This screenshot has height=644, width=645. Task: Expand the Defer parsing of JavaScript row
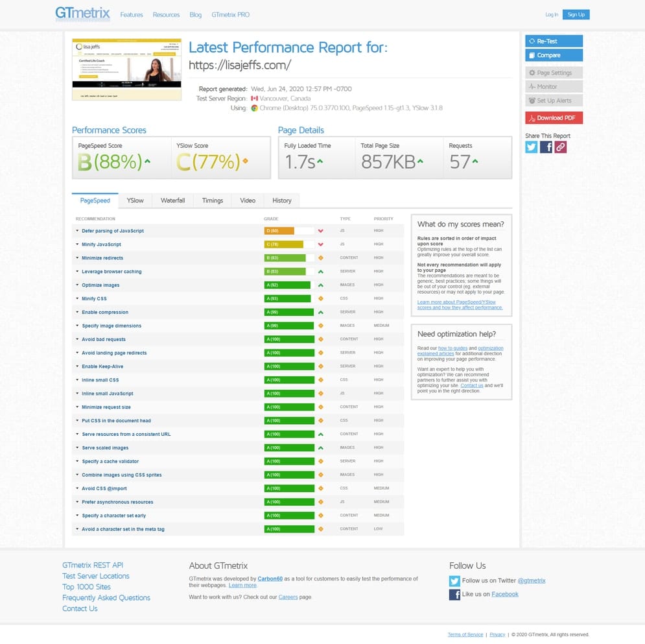pyautogui.click(x=113, y=231)
